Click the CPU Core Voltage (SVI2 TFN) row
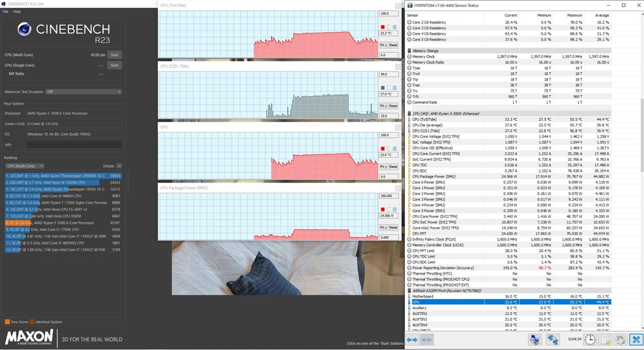The height and width of the screenshot is (350, 644). (509, 137)
